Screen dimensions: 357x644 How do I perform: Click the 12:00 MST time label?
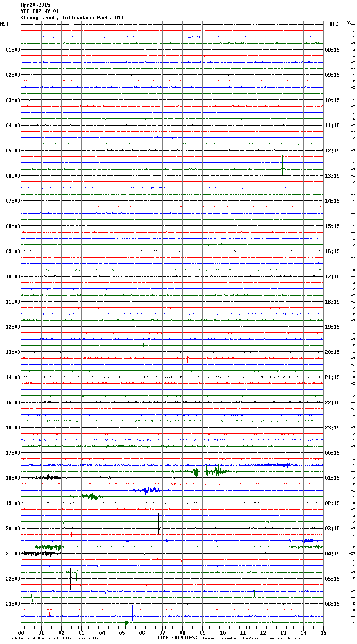point(13,327)
